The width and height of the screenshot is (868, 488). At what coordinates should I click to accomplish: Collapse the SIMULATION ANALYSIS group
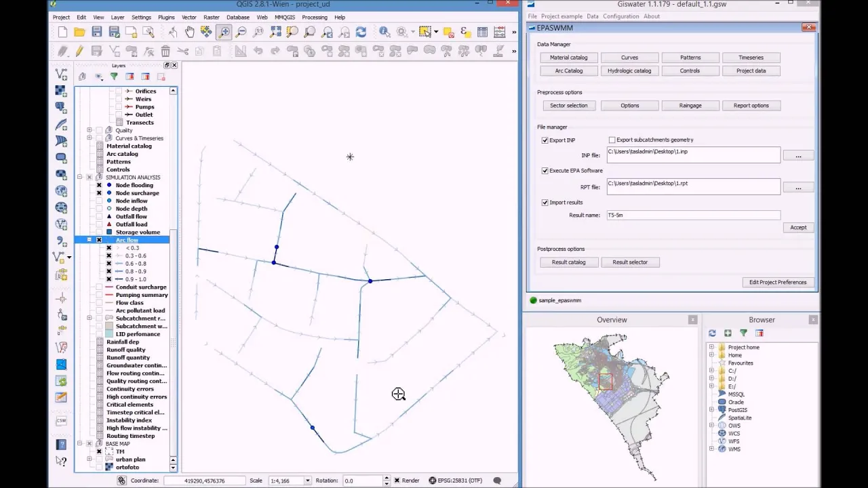coord(79,178)
